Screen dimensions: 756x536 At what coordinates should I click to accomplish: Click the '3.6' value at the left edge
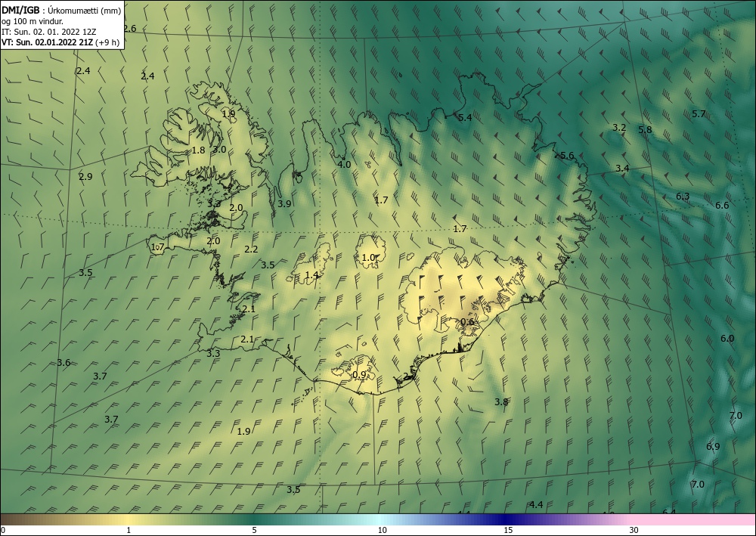64,363
